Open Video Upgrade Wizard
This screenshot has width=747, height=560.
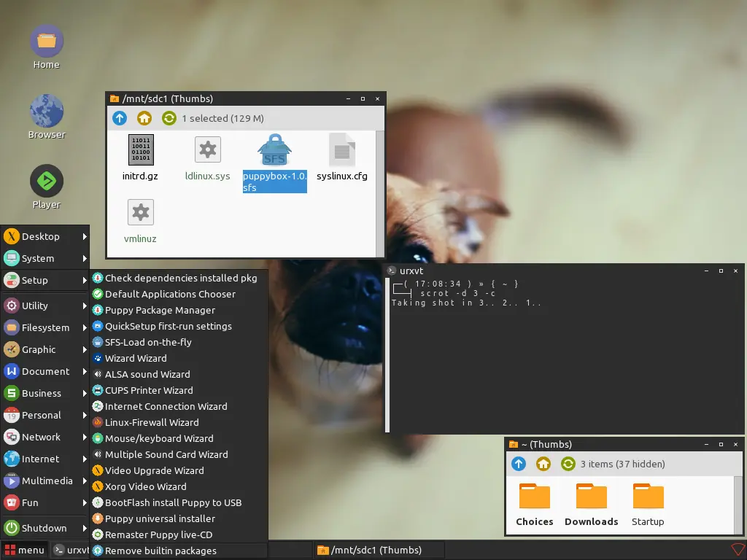coord(179,470)
